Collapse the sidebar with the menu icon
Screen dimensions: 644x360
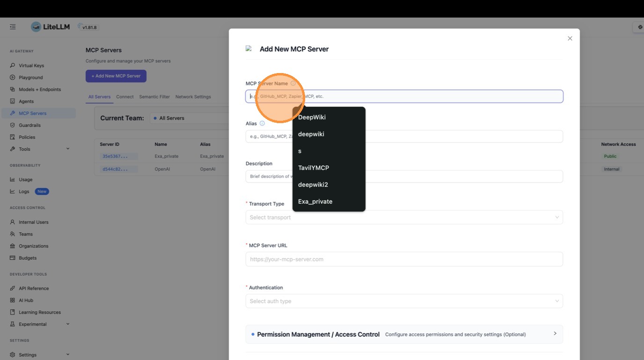click(13, 27)
